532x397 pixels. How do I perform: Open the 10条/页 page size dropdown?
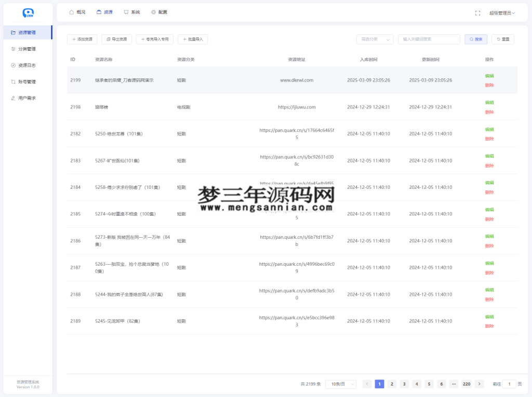(340, 384)
